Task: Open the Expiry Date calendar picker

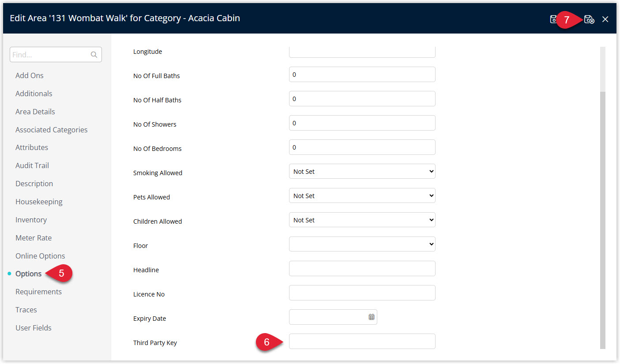Action: click(x=372, y=317)
